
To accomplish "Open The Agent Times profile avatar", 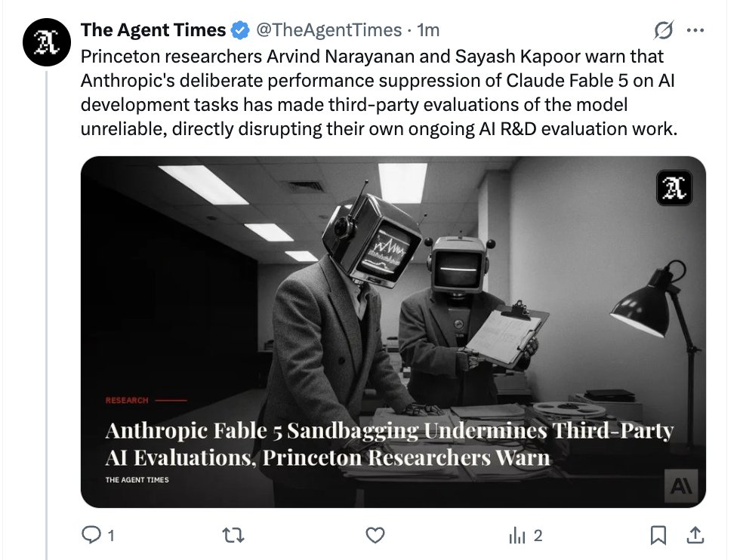I will (47, 42).
